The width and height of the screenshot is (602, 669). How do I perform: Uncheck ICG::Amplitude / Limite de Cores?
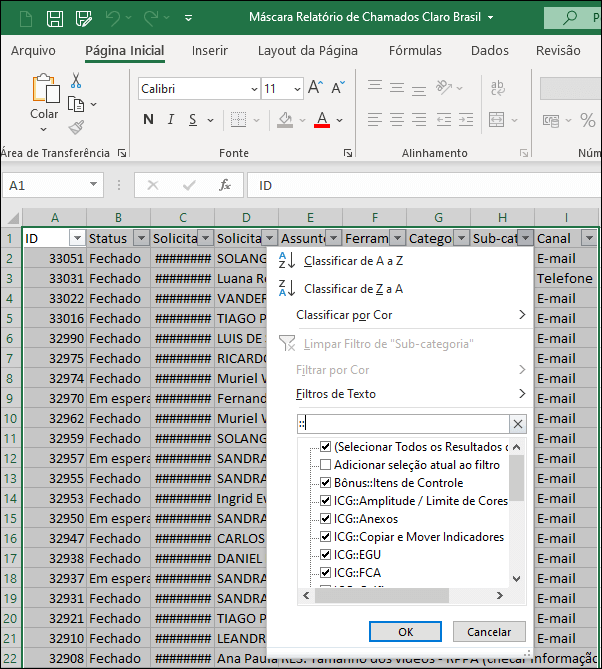point(326,500)
